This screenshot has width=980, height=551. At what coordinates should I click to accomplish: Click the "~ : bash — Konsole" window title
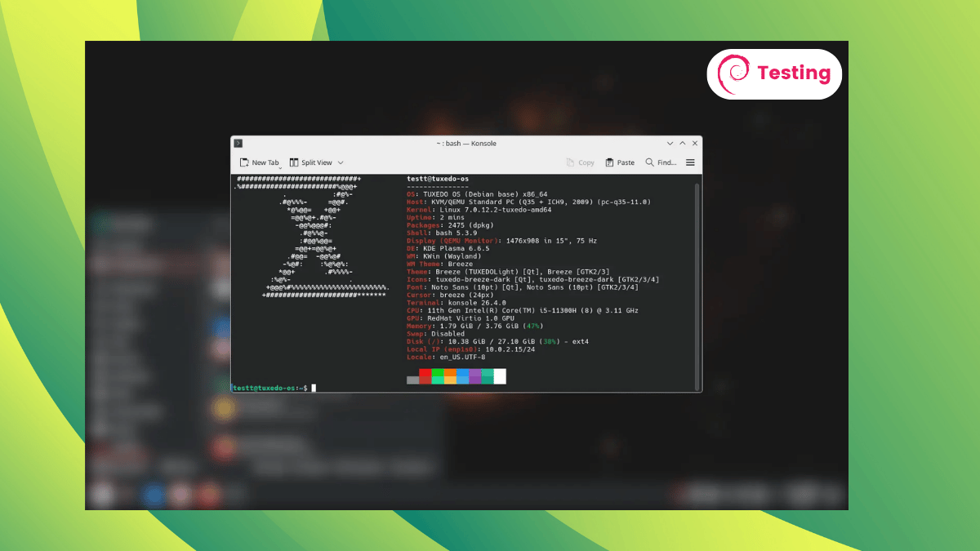pyautogui.click(x=465, y=143)
